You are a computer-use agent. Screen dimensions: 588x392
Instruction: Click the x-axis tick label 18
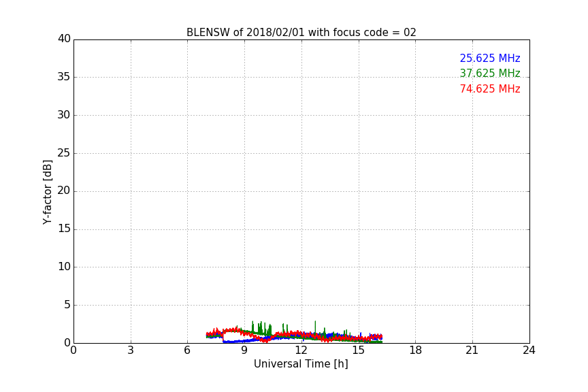point(416,350)
